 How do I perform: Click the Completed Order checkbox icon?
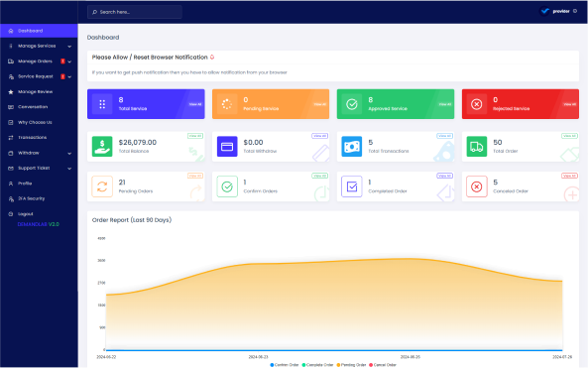pos(352,186)
